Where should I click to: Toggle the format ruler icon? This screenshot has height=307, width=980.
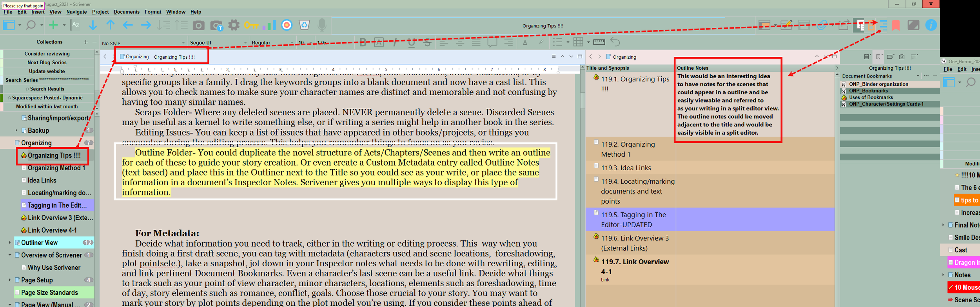599,42
